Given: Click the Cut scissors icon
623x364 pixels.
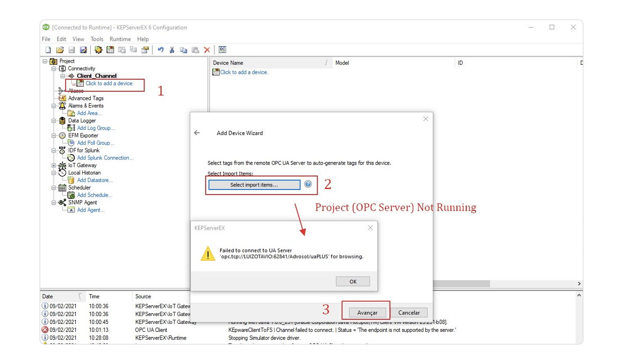Looking at the screenshot, I should pyautogui.click(x=172, y=50).
